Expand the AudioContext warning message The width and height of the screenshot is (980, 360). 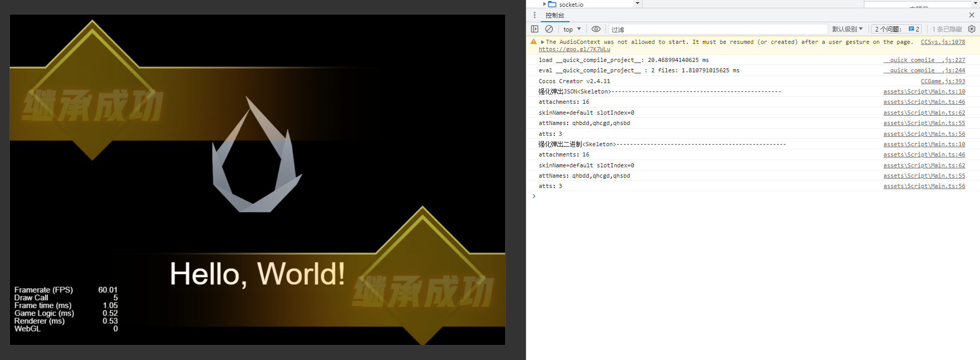(542, 42)
